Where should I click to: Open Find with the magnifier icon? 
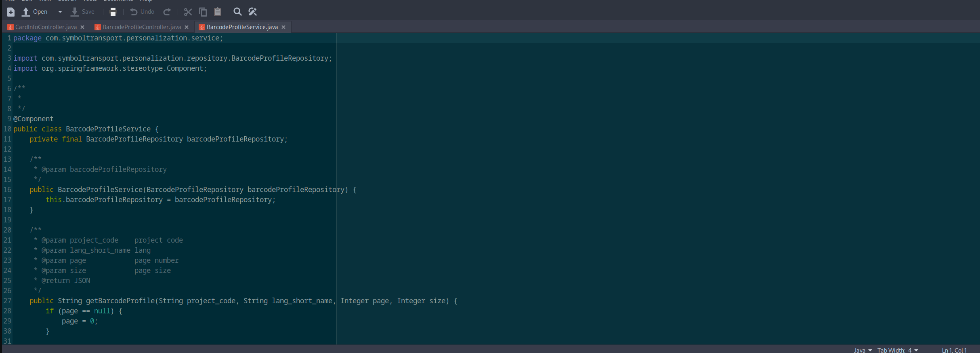click(x=238, y=12)
